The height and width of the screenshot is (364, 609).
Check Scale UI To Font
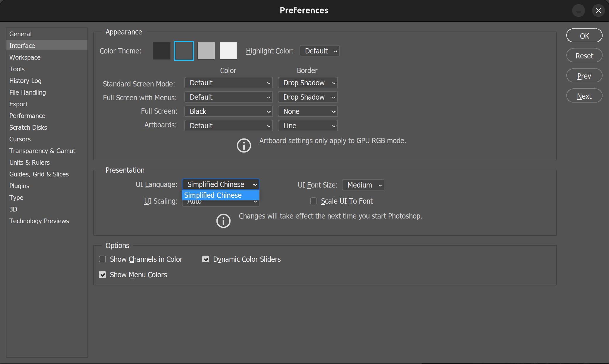tap(314, 201)
